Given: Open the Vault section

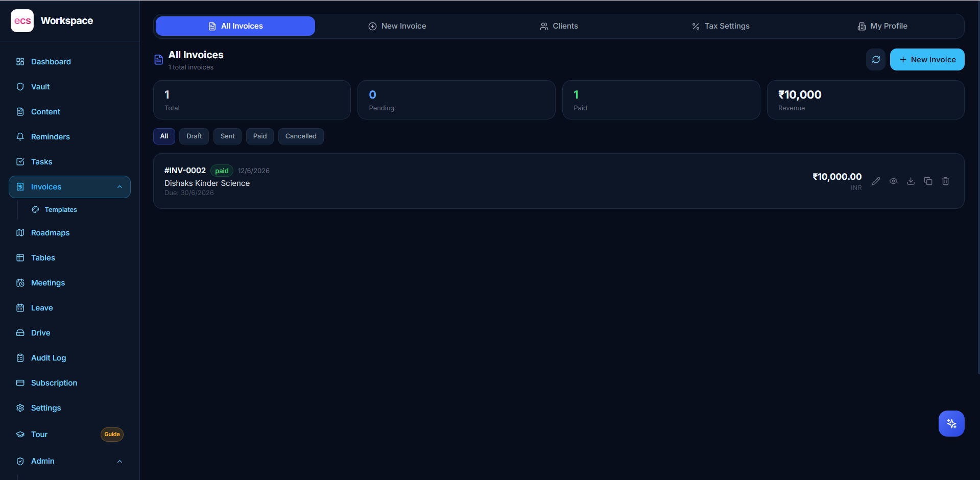Looking at the screenshot, I should pyautogui.click(x=69, y=87).
